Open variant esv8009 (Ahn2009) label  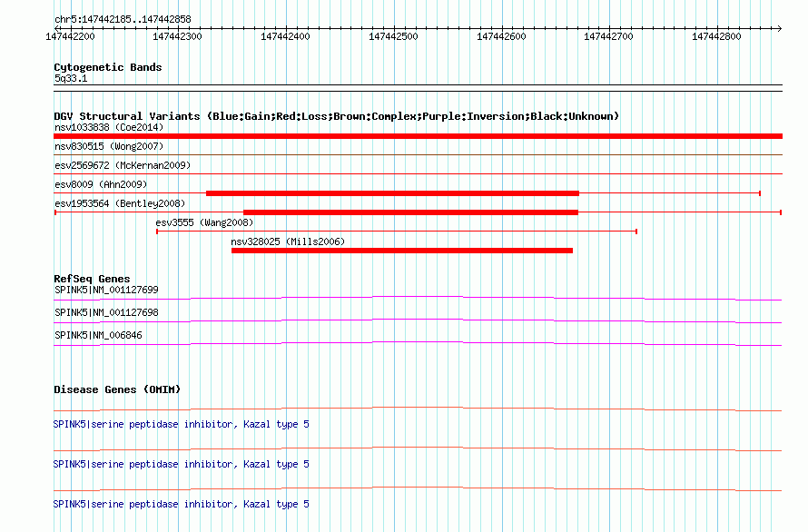[x=101, y=184]
